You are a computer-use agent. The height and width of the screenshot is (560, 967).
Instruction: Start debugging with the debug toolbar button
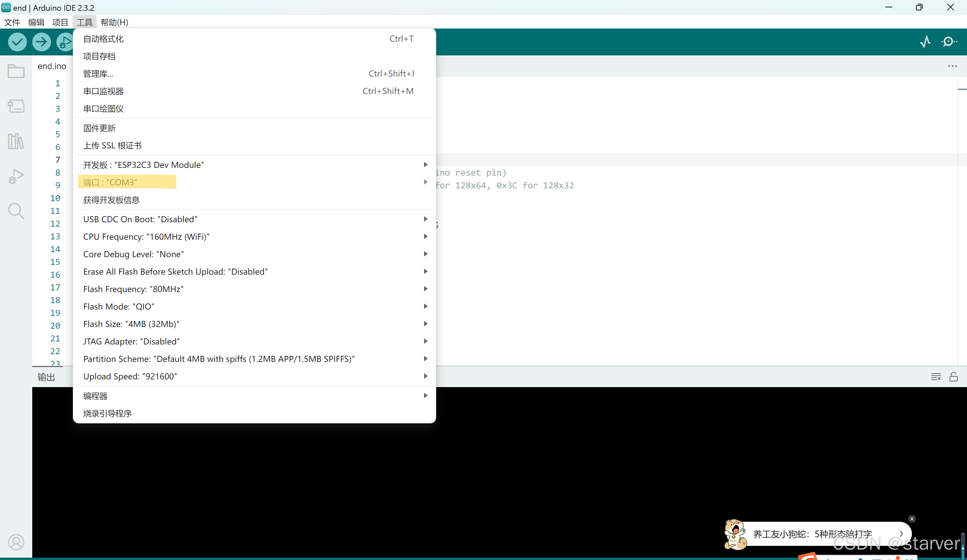[x=65, y=42]
